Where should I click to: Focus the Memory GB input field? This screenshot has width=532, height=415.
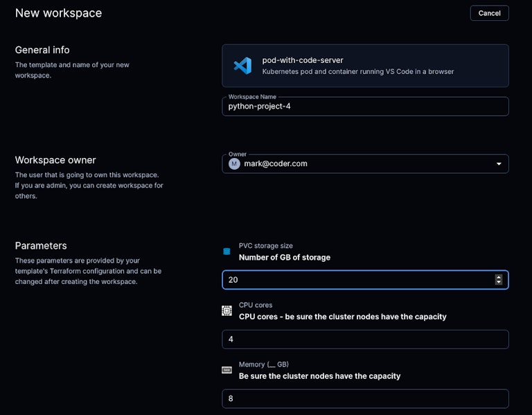[365, 398]
